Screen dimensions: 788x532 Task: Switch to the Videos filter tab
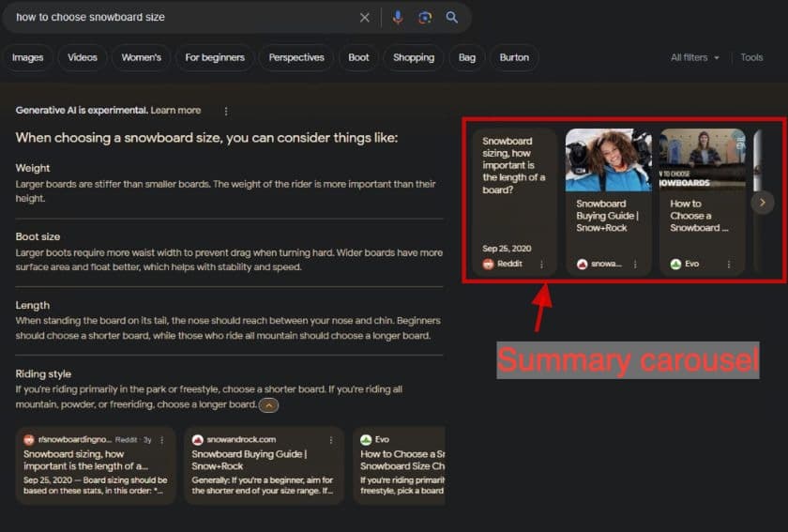tap(83, 57)
